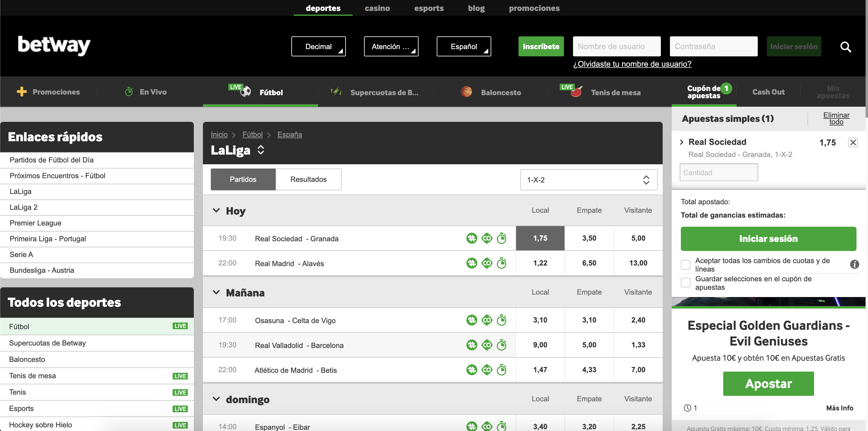Viewport: 868px width, 431px height.
Task: Click the diamond cash-out icon for Atlético de Madrid - Betis
Action: pyautogui.click(x=487, y=370)
